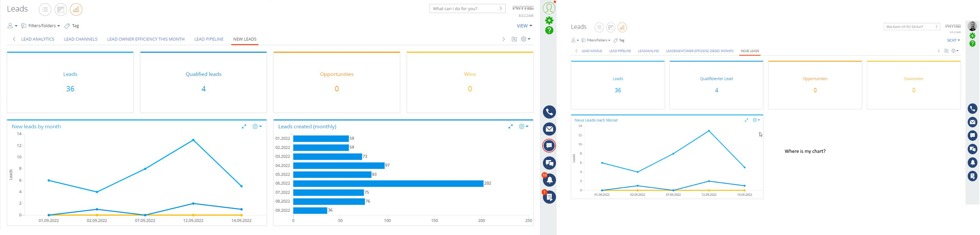Open email panel in middle sidebar
The image size is (980, 235).
[x=549, y=129]
